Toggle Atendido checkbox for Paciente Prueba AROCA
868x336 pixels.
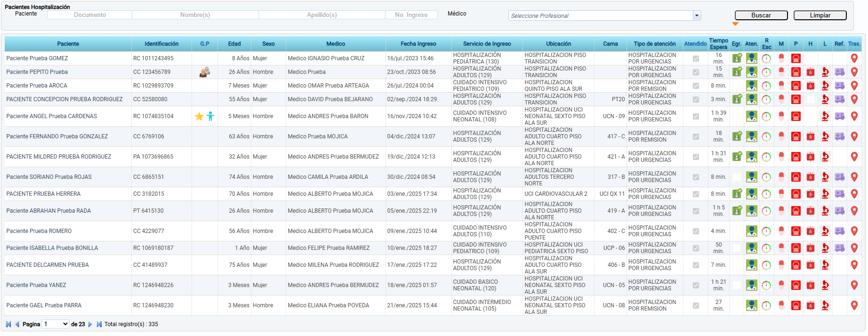(696, 86)
